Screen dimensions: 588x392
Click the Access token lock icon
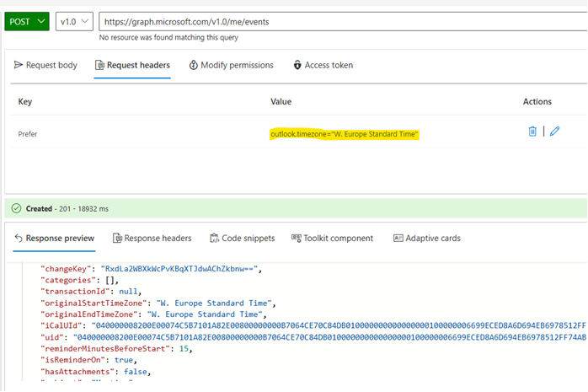pyautogui.click(x=297, y=65)
